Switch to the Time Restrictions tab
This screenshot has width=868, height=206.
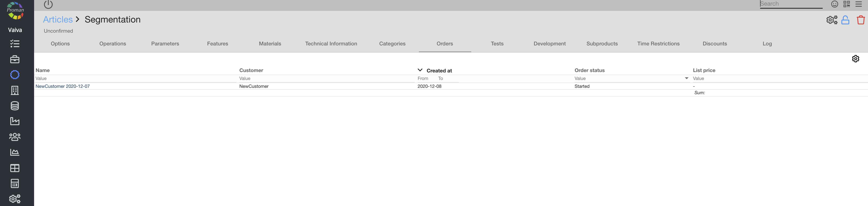pos(658,44)
